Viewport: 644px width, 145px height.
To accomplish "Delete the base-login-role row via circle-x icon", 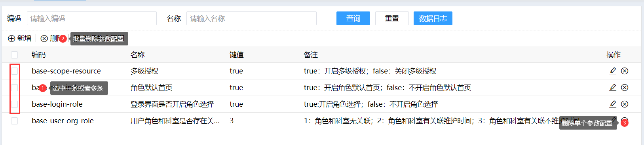I will [625, 104].
